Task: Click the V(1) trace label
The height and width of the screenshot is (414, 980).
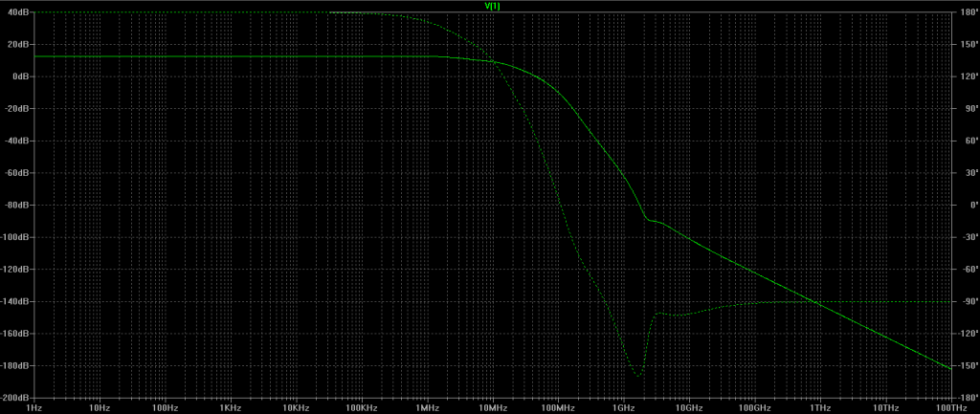Action: (493, 6)
